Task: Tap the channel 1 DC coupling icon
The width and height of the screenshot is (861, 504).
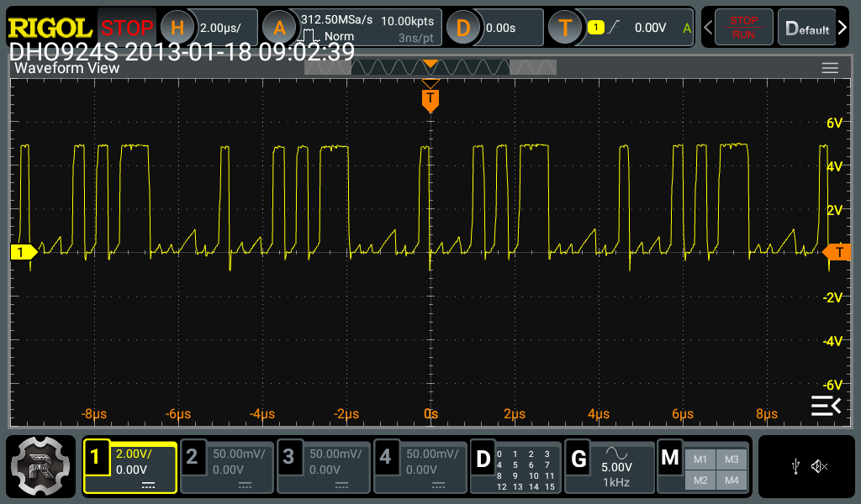Action: click(x=148, y=486)
